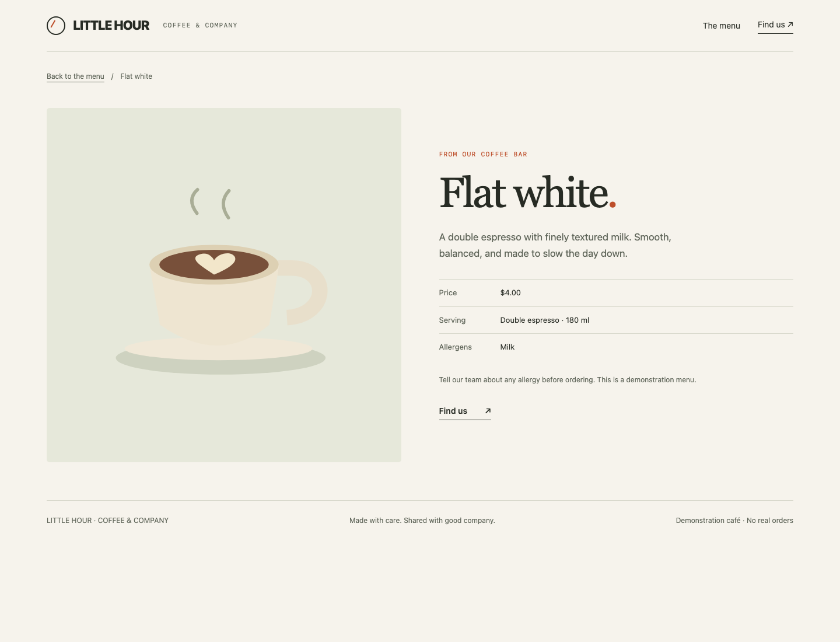Screen dimensions: 840x642
Task: Click the COFFEE & COMPANY header tagline
Action: (200, 26)
